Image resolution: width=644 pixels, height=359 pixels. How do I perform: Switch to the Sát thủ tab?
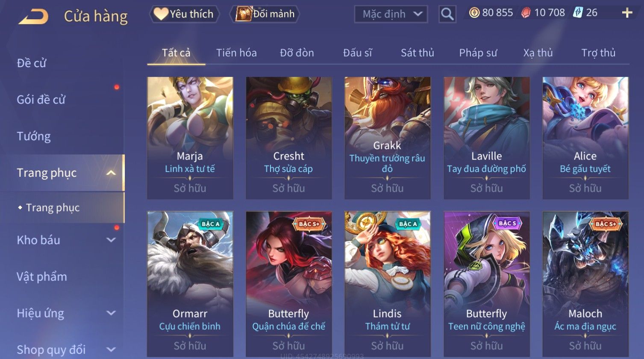point(417,53)
